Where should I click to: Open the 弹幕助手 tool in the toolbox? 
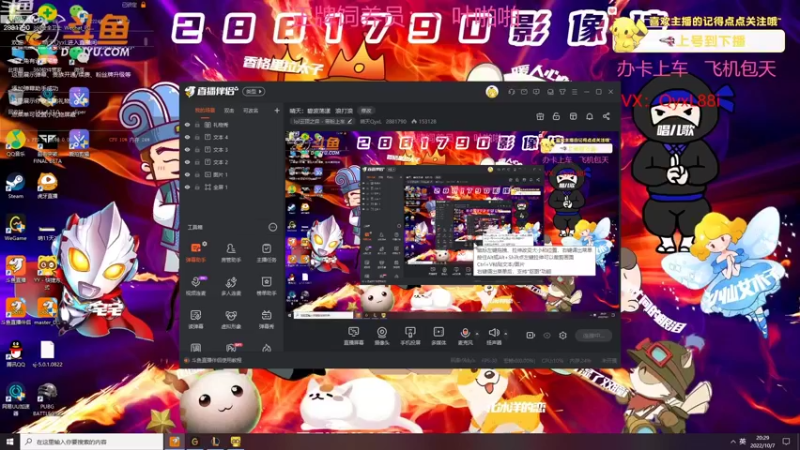[195, 253]
